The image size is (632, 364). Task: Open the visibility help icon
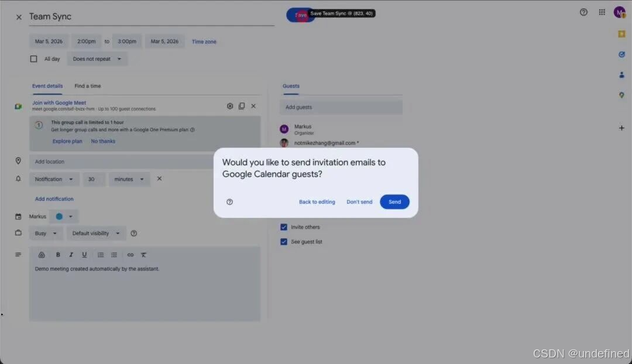pos(134,233)
